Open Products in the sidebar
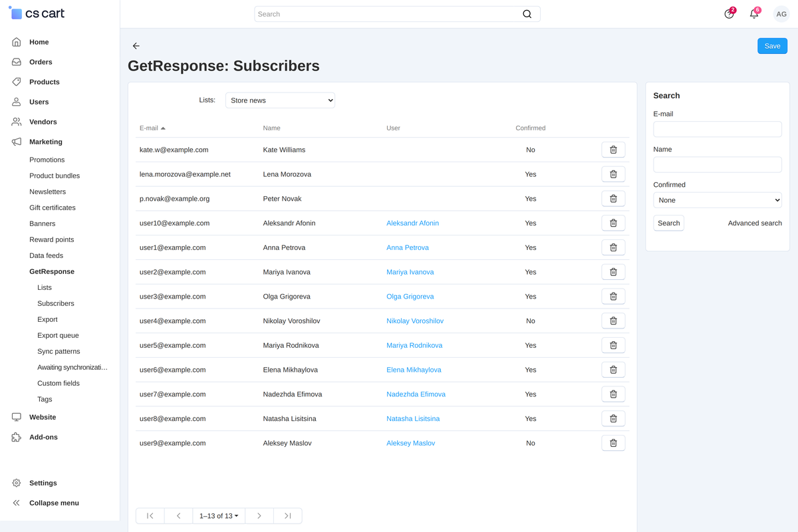798x532 pixels. point(45,82)
